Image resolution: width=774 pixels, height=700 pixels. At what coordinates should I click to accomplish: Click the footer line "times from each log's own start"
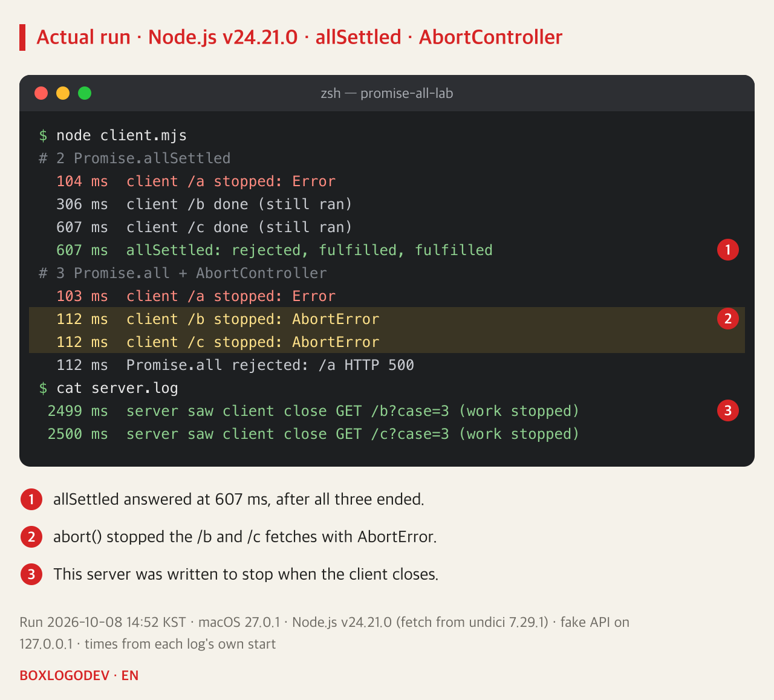[x=180, y=644]
